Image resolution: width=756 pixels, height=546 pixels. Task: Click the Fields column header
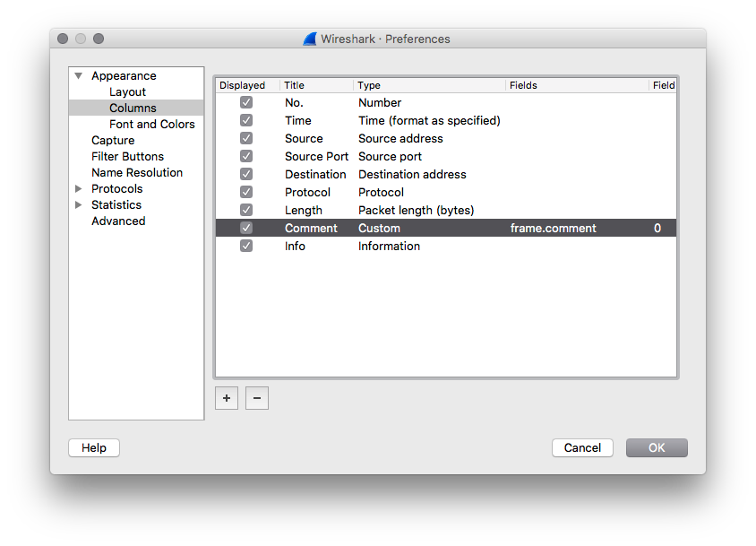pyautogui.click(x=523, y=85)
